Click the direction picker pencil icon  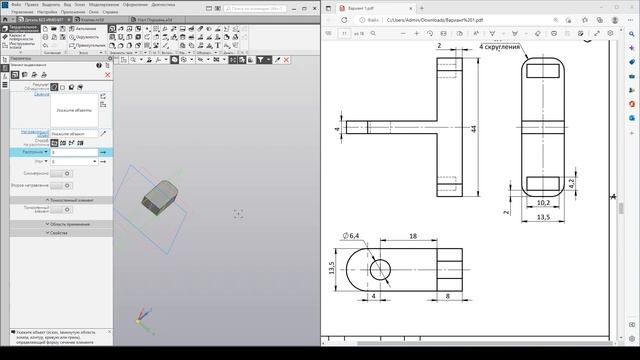click(x=104, y=133)
